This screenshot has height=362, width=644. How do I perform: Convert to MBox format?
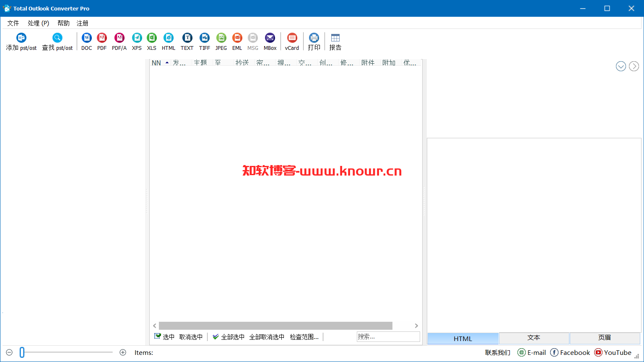pyautogui.click(x=270, y=42)
